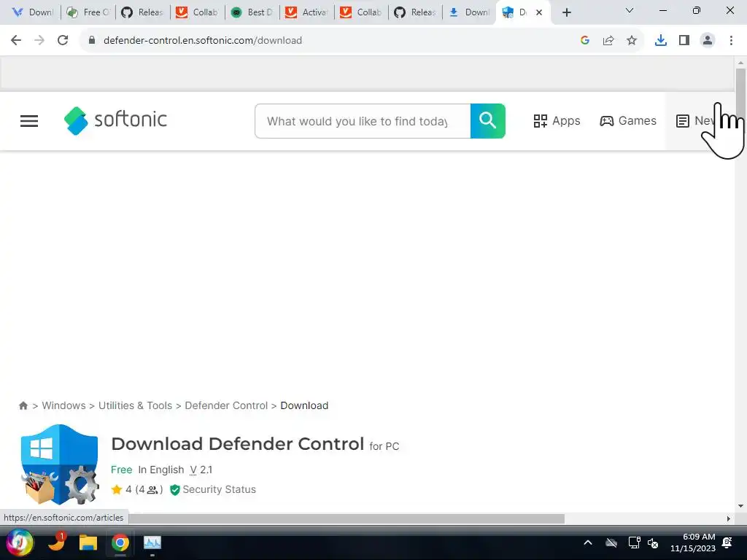The width and height of the screenshot is (747, 560).
Task: Open the notification center icon
Action: (727, 542)
